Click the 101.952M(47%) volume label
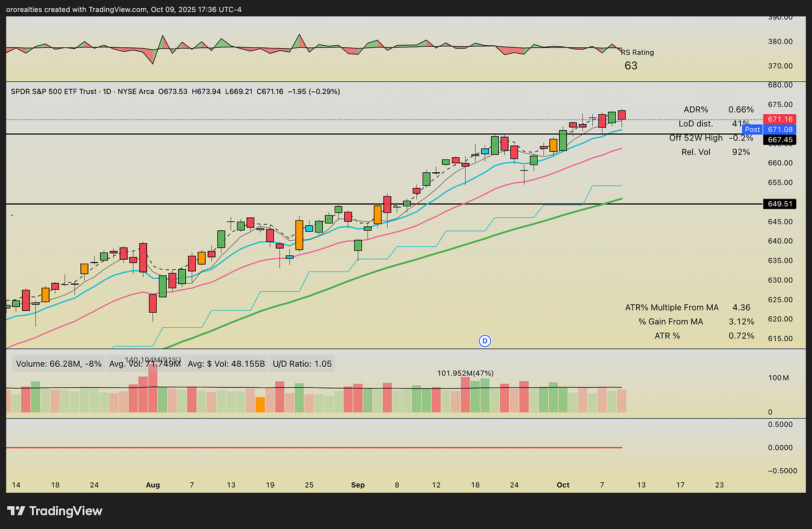Screen dimensions: 812x529 [x=465, y=373]
